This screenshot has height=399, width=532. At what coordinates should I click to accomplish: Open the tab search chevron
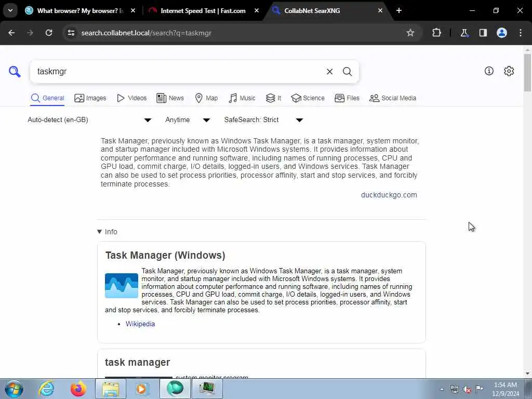coord(10,10)
